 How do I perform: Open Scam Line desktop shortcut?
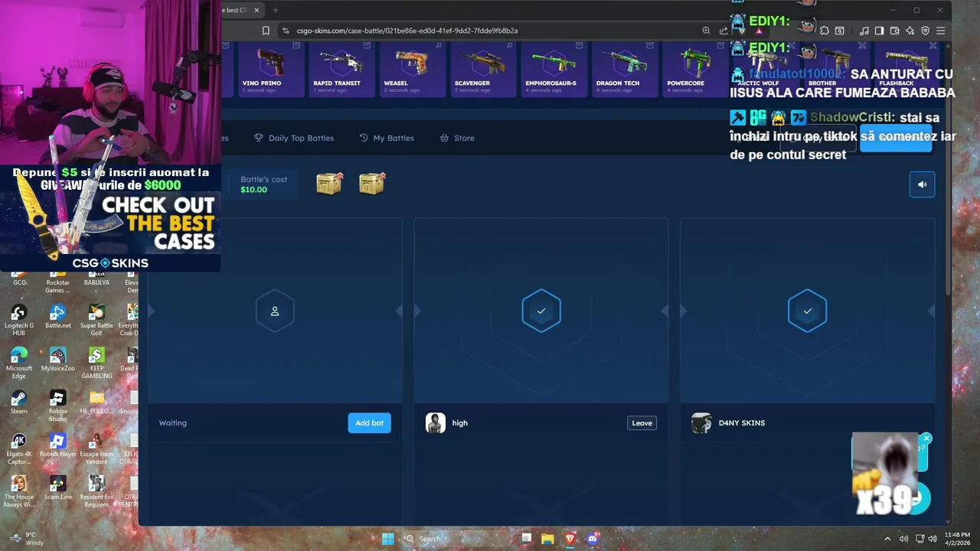tap(57, 488)
